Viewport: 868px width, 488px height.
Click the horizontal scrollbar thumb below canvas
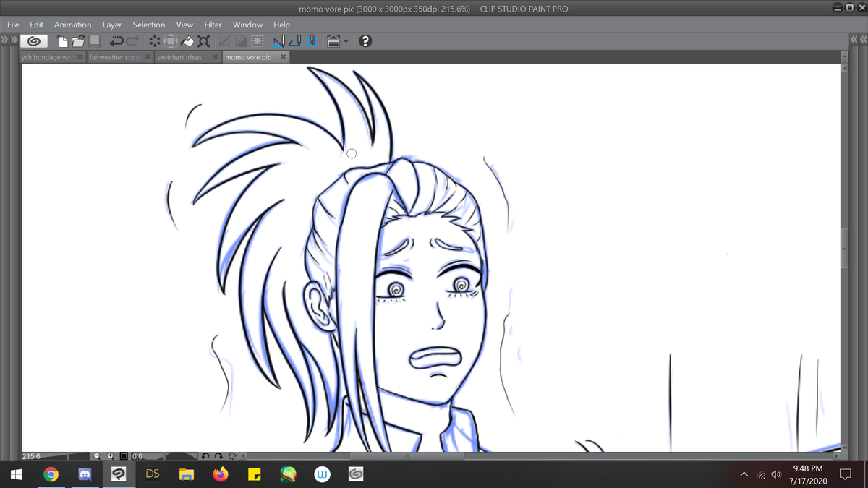(407, 456)
